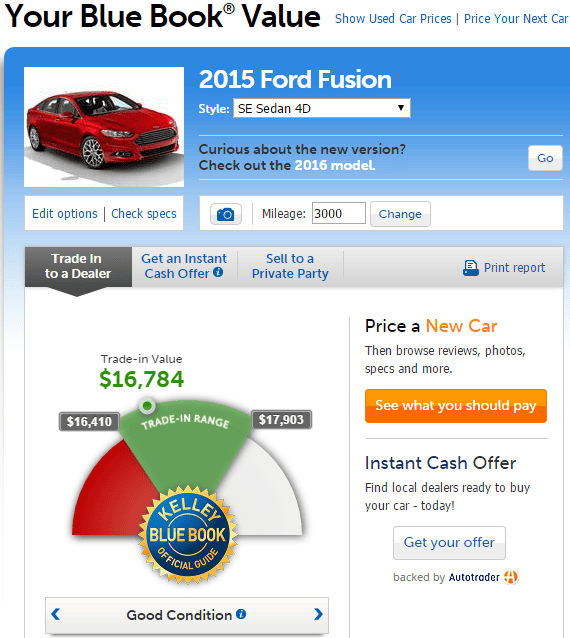
Task: Open Get an Instant Cash Offer tab
Action: [x=184, y=266]
